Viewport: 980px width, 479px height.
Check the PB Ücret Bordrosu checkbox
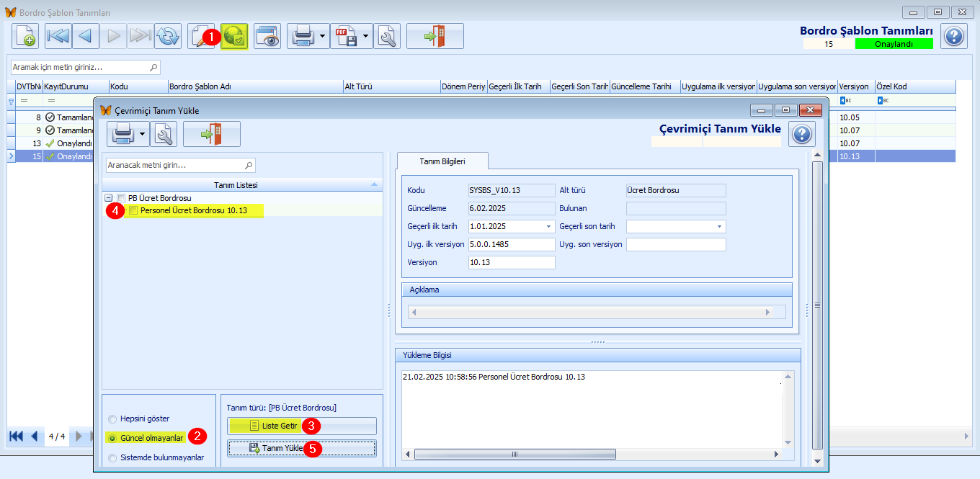[x=121, y=198]
